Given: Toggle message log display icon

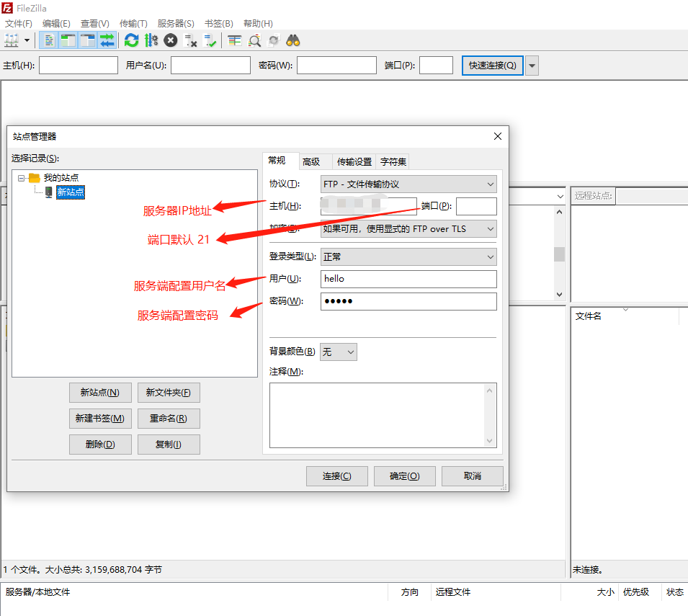Looking at the screenshot, I should 49,41.
